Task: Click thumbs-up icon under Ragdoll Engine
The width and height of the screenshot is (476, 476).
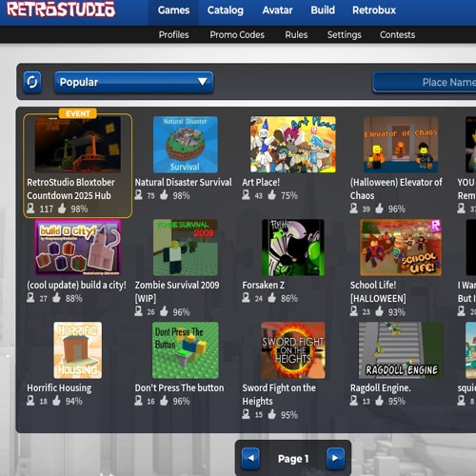Action: tap(379, 401)
